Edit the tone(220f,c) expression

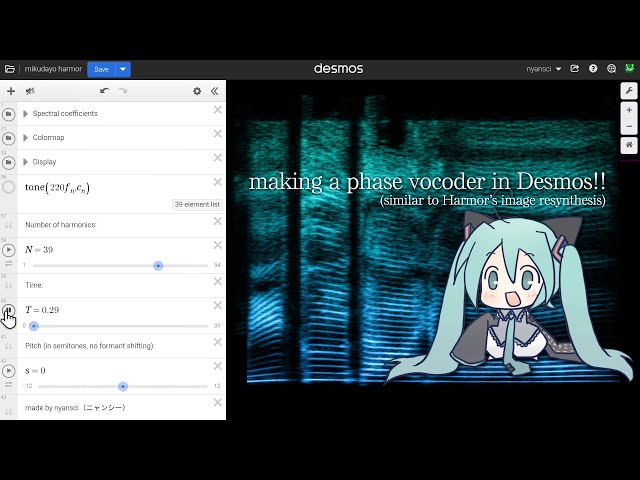pyautogui.click(x=57, y=187)
